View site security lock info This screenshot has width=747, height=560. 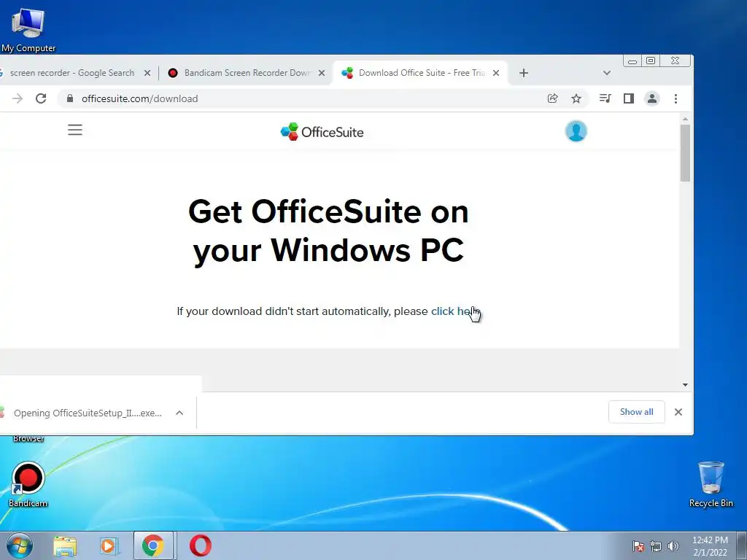(70, 98)
